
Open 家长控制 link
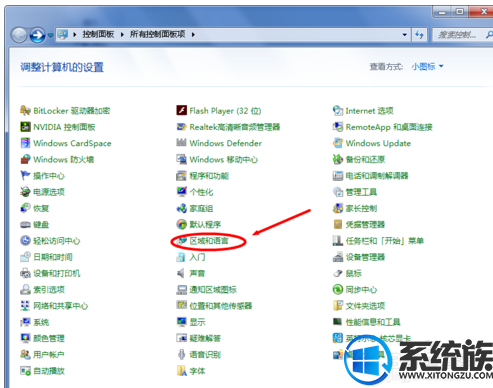point(361,208)
